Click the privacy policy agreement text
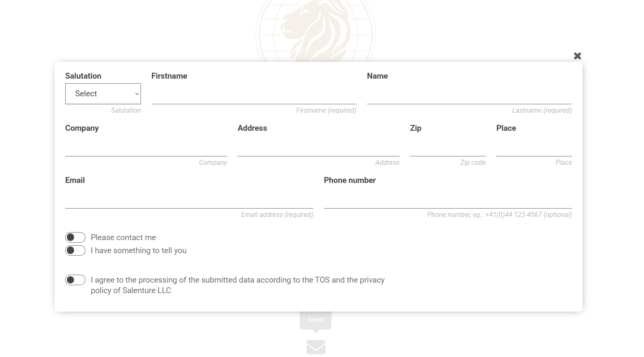Viewport: 644px width, 357px height. pos(238,285)
